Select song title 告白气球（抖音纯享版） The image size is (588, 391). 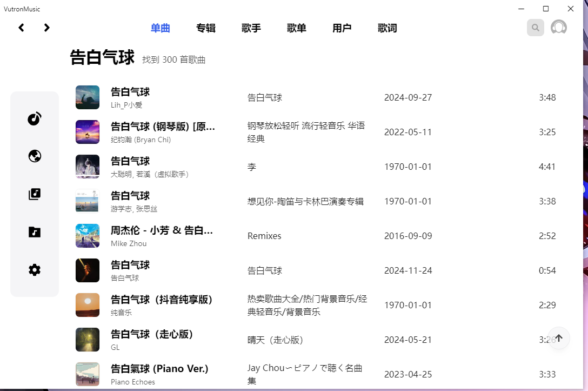[x=162, y=300]
